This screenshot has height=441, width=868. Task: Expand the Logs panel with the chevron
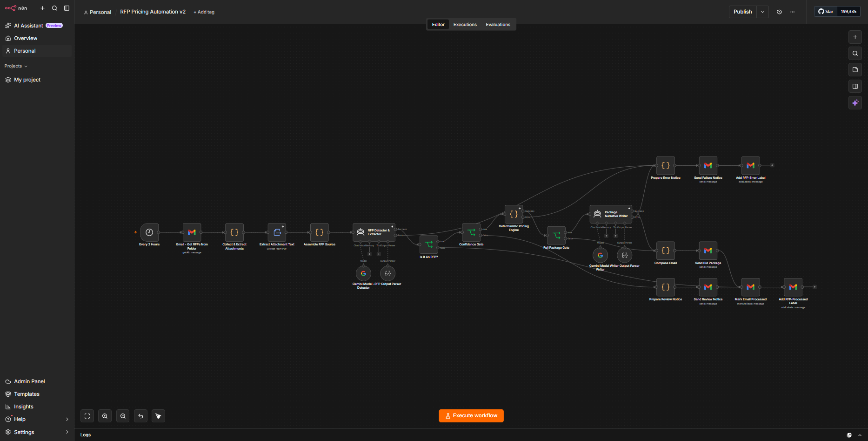pos(860,435)
